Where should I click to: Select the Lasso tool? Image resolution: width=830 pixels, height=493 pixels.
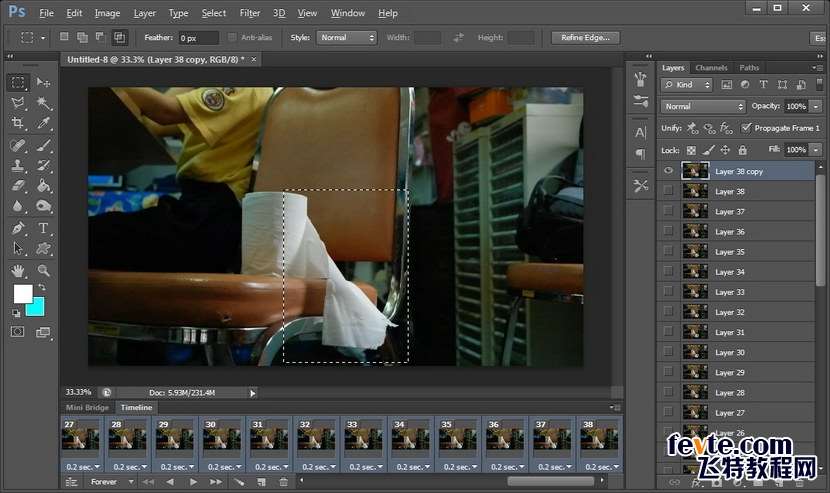17,102
